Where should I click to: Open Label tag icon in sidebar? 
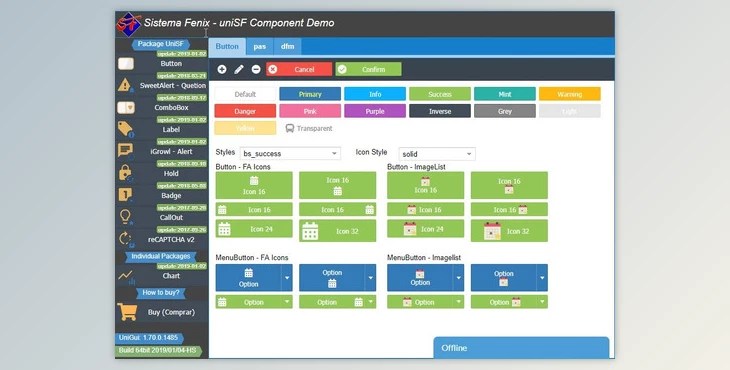tap(125, 129)
